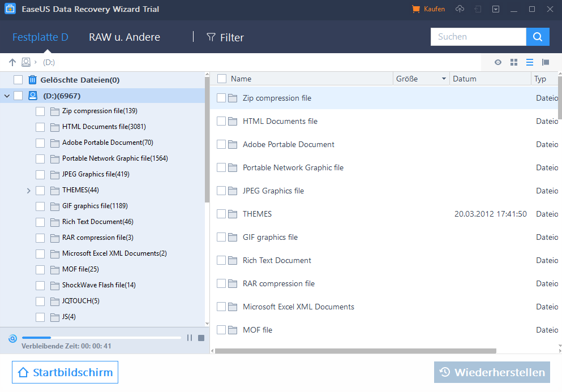This screenshot has width=562, height=392.
Task: Click the drive icon in breadcrumb bar
Action: 26,62
